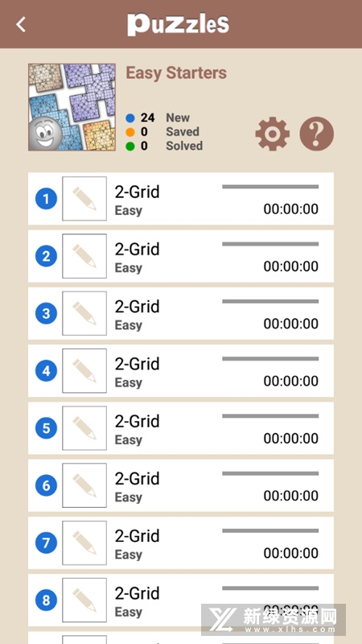This screenshot has width=362, height=644.
Task: Click the Puzzles title in header
Action: 178,24
